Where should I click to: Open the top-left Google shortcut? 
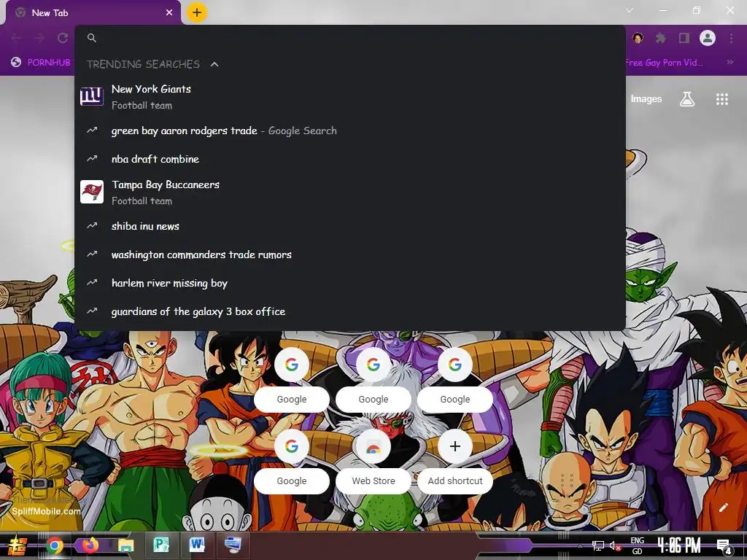click(x=292, y=380)
